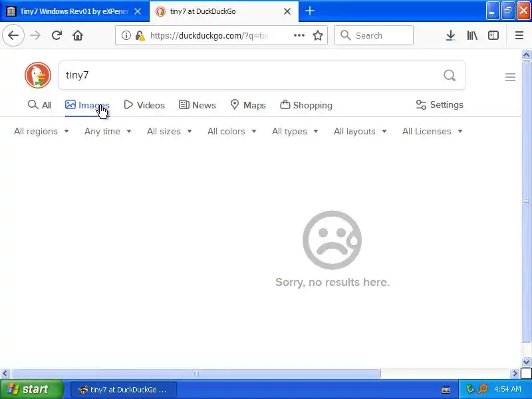Switch to Videos results

click(144, 105)
